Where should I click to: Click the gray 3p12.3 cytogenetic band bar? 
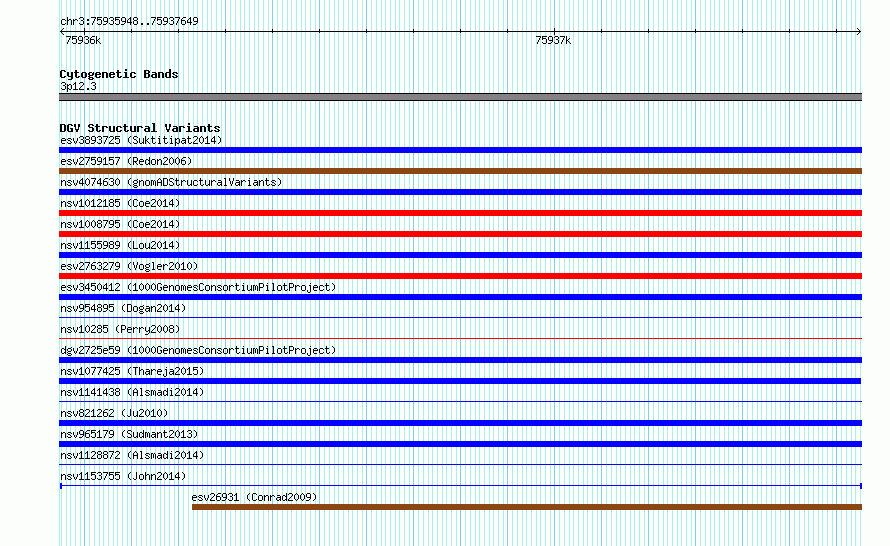pyautogui.click(x=460, y=97)
